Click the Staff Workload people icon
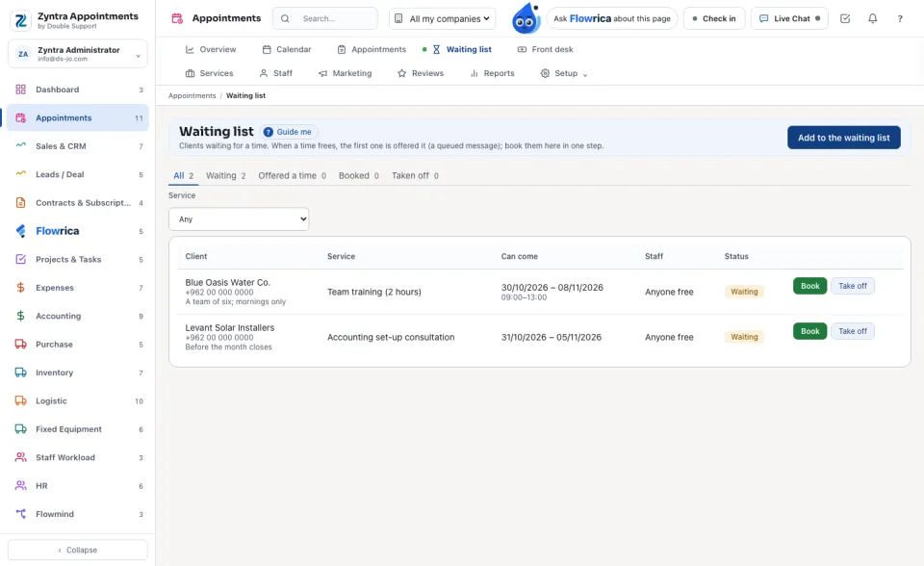The image size is (924, 566). click(20, 457)
